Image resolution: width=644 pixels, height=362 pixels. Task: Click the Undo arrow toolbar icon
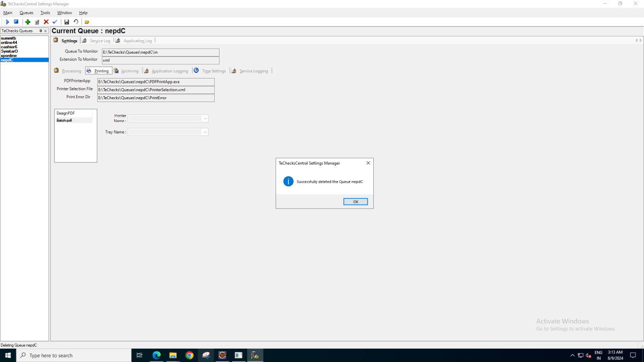pyautogui.click(x=76, y=22)
